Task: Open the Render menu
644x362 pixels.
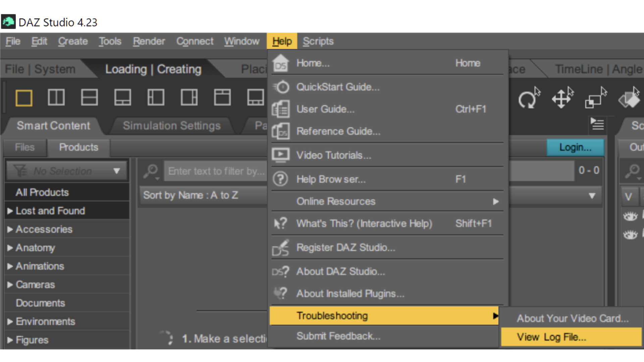Action: click(x=149, y=41)
